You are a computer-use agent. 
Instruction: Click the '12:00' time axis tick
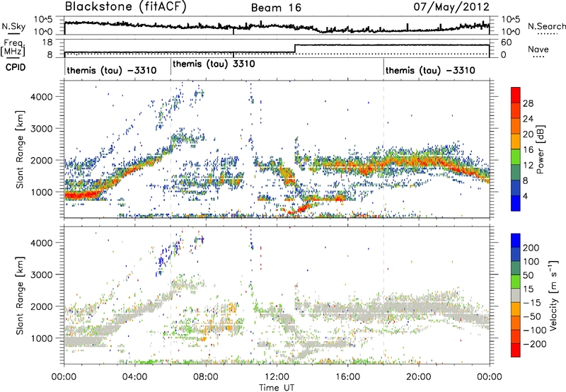point(277,377)
